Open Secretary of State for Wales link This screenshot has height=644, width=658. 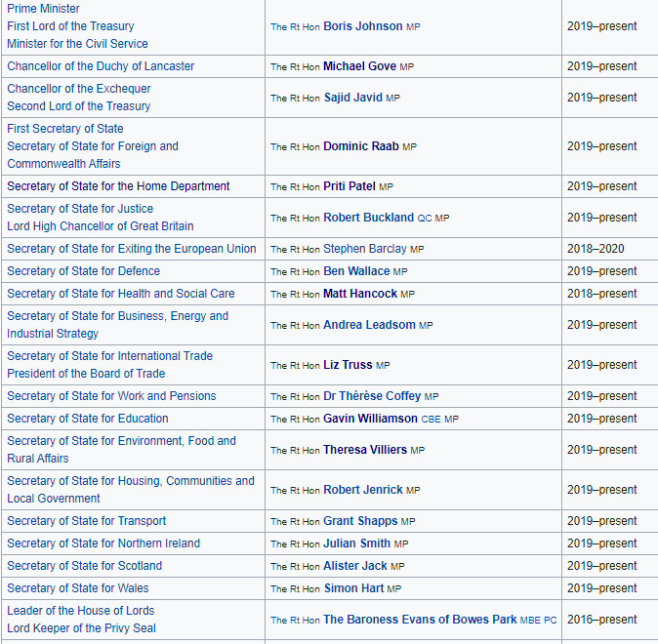[x=78, y=588]
